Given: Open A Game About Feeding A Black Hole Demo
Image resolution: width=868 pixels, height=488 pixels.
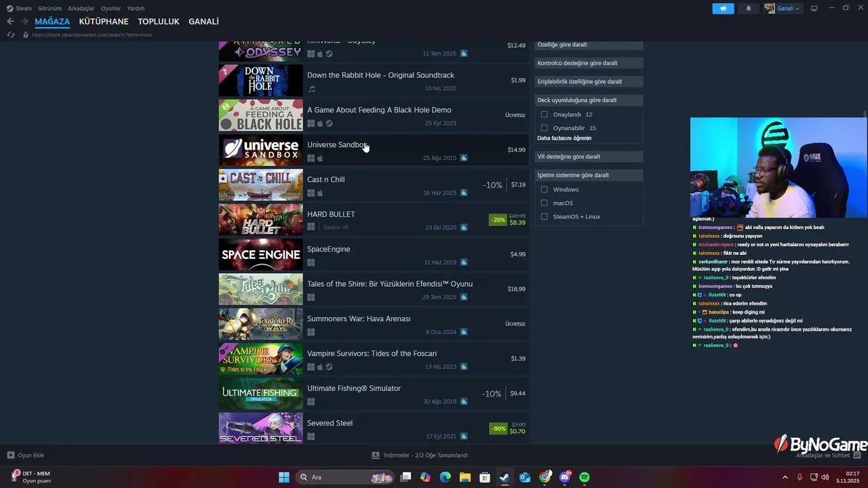Looking at the screenshot, I should [x=374, y=115].
